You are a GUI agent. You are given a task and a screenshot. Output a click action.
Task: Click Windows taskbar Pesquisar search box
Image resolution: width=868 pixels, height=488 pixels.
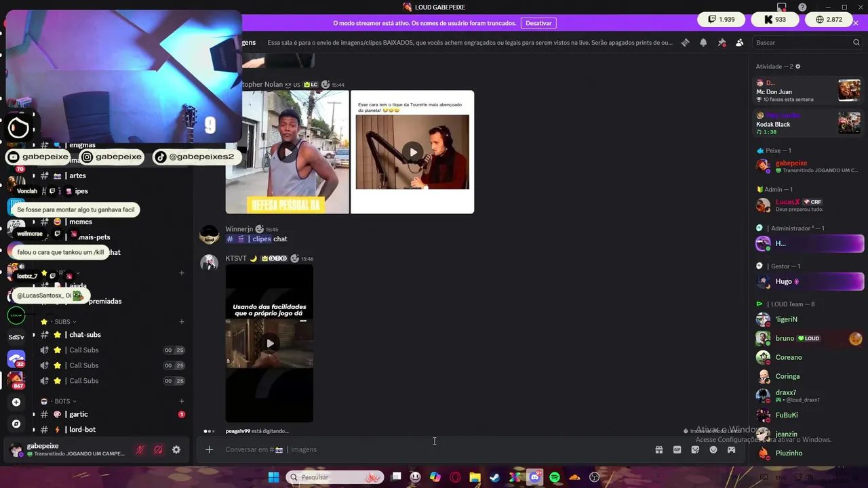click(x=335, y=477)
